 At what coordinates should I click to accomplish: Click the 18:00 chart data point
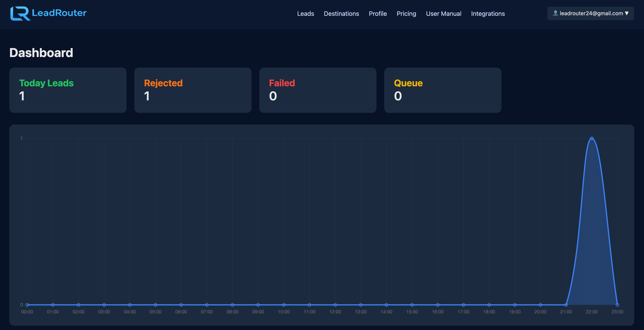[x=489, y=305]
